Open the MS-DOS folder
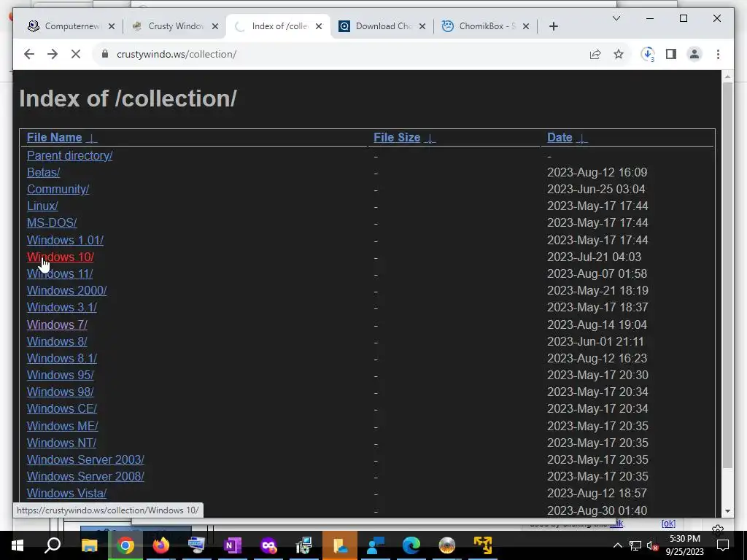747x560 pixels. click(52, 223)
